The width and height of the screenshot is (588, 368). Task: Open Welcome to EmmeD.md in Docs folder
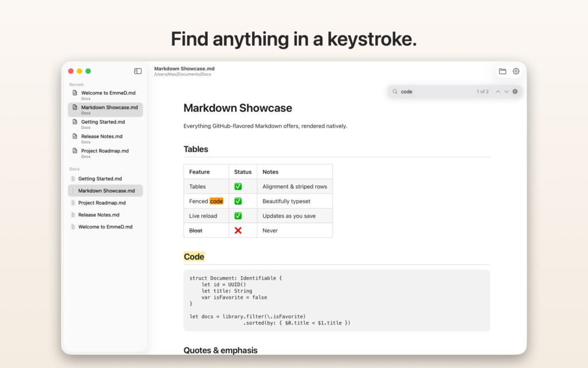point(106,227)
